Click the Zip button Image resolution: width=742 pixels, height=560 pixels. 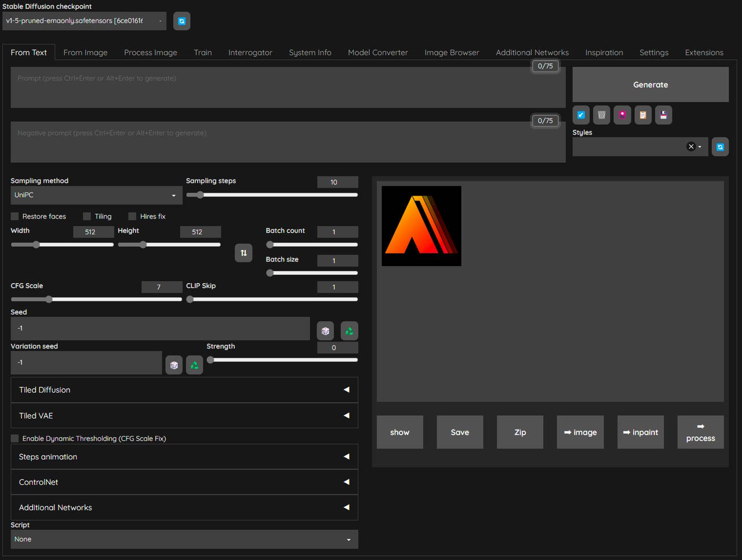tap(520, 432)
